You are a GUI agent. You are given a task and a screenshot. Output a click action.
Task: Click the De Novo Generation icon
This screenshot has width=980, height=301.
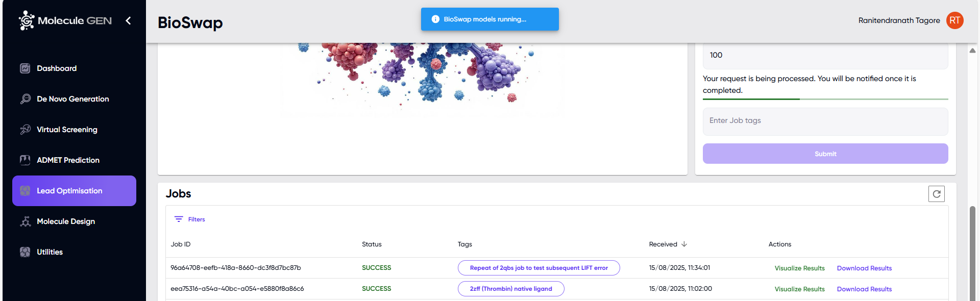pos(25,99)
